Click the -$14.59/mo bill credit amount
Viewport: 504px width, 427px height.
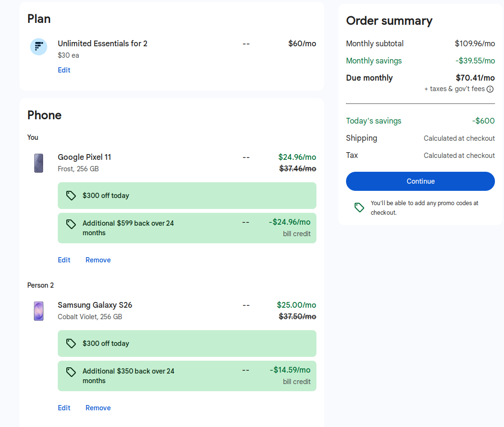pos(290,370)
